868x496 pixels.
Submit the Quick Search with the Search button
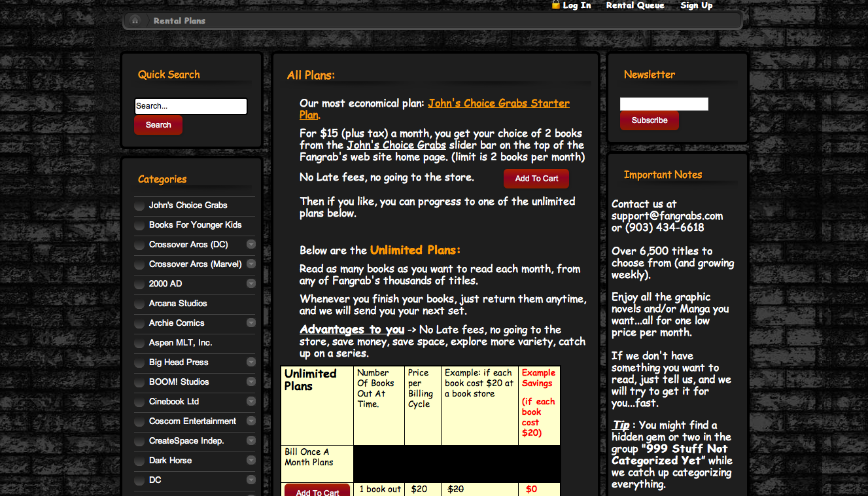pyautogui.click(x=158, y=125)
